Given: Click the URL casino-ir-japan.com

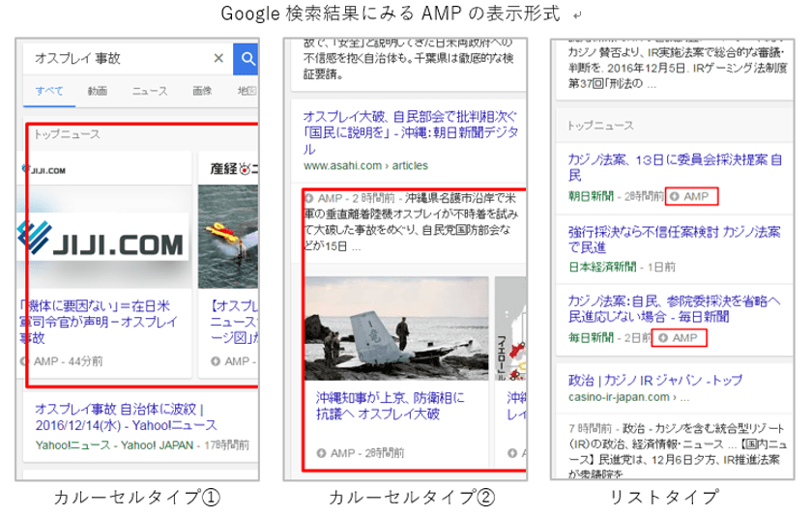Looking at the screenshot, I should (x=619, y=397).
